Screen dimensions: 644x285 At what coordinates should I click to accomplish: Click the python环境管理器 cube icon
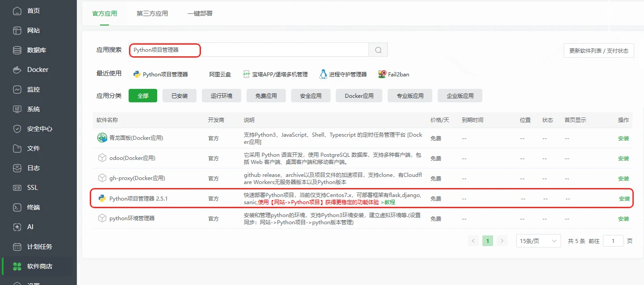coord(102,218)
